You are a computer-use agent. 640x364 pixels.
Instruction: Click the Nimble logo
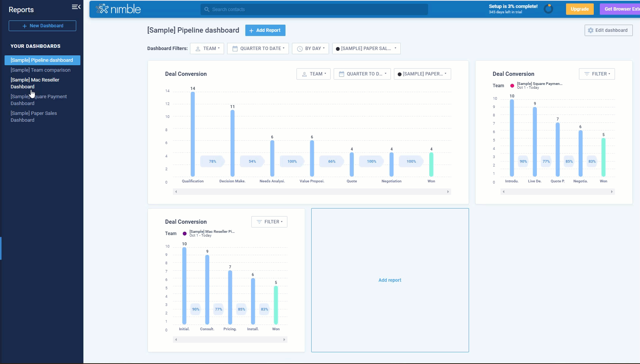[x=118, y=9]
